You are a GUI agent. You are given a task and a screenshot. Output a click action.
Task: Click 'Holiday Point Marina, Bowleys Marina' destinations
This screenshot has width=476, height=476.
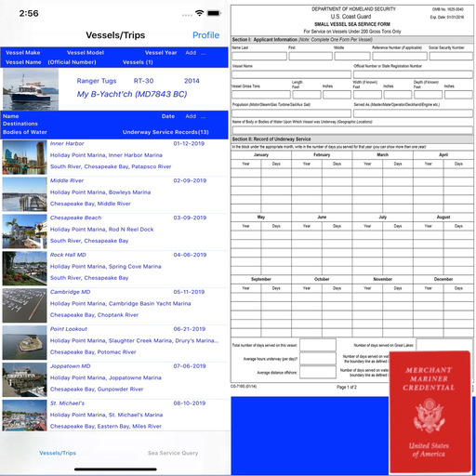[100, 192]
